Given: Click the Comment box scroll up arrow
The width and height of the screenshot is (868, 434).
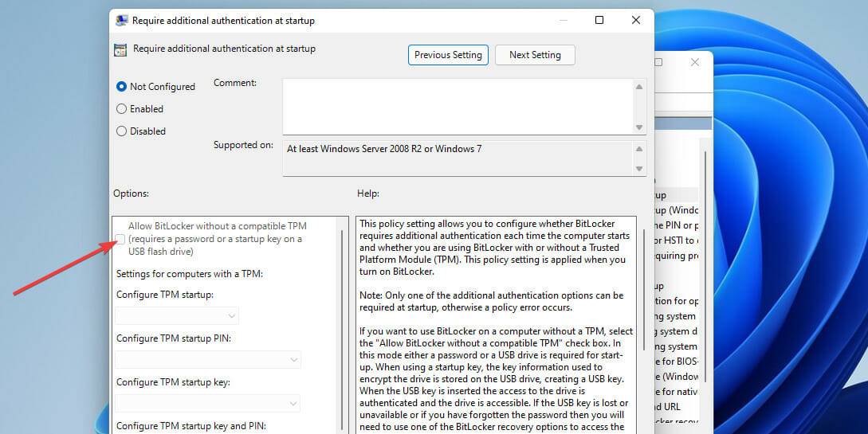Looking at the screenshot, I should (639, 87).
